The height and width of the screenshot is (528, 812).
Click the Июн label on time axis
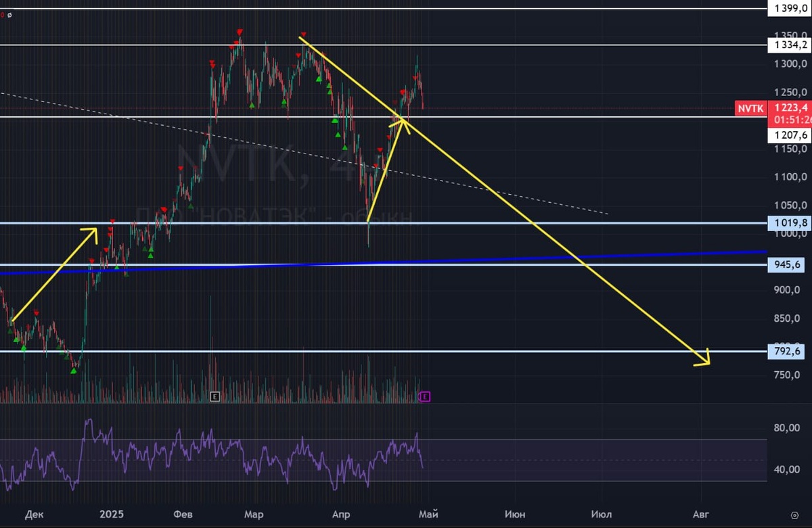tap(515, 515)
